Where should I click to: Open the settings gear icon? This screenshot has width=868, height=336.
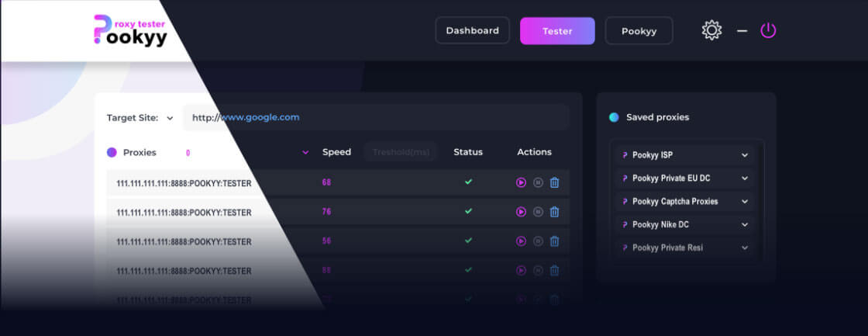pyautogui.click(x=711, y=31)
